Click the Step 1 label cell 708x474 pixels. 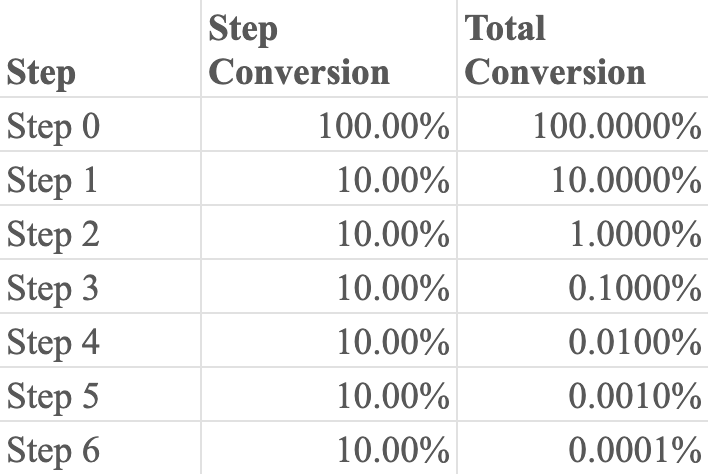[x=54, y=181]
